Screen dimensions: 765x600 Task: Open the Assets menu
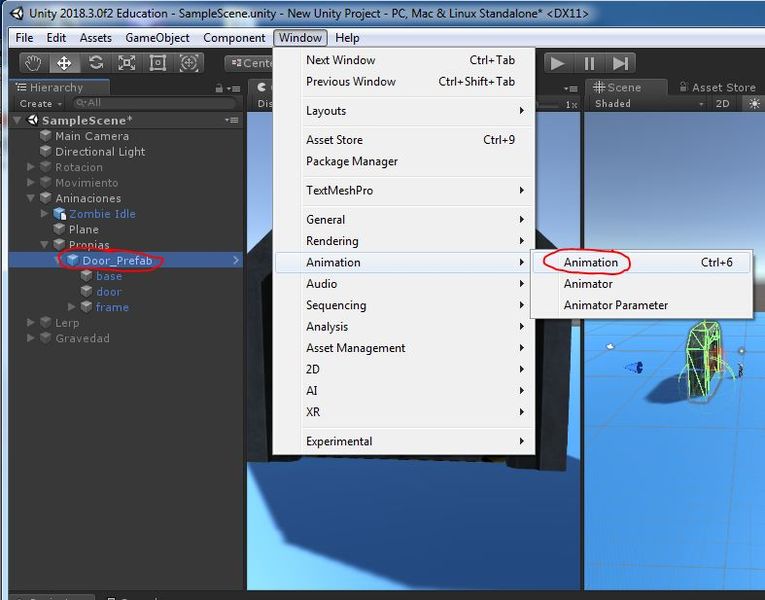click(x=96, y=38)
